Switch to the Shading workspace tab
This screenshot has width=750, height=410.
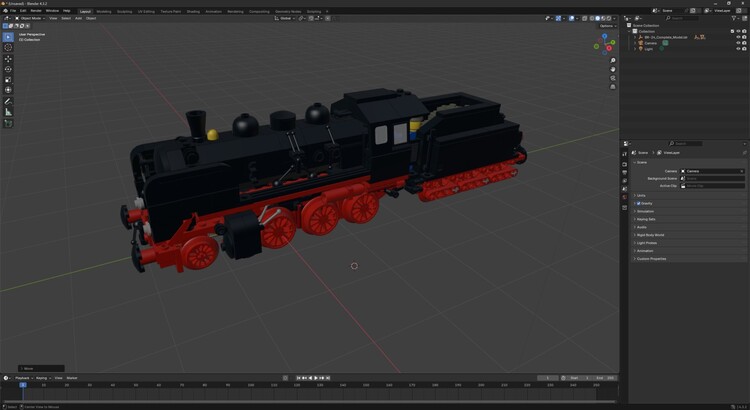tap(193, 11)
